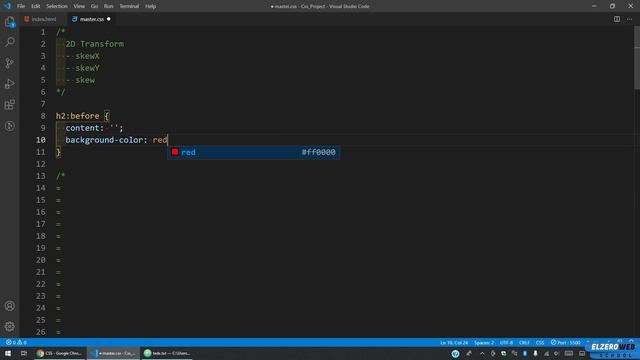The image size is (640, 360).
Task: Click the Split Editor Right icon
Action: pyautogui.click(x=617, y=19)
